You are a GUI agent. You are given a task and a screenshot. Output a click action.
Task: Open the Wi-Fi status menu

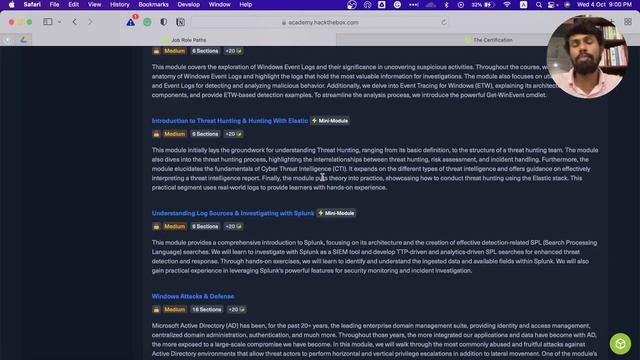click(x=507, y=5)
